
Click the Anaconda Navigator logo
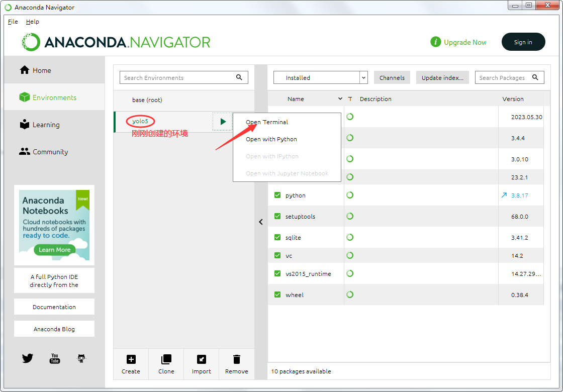pyautogui.click(x=116, y=42)
